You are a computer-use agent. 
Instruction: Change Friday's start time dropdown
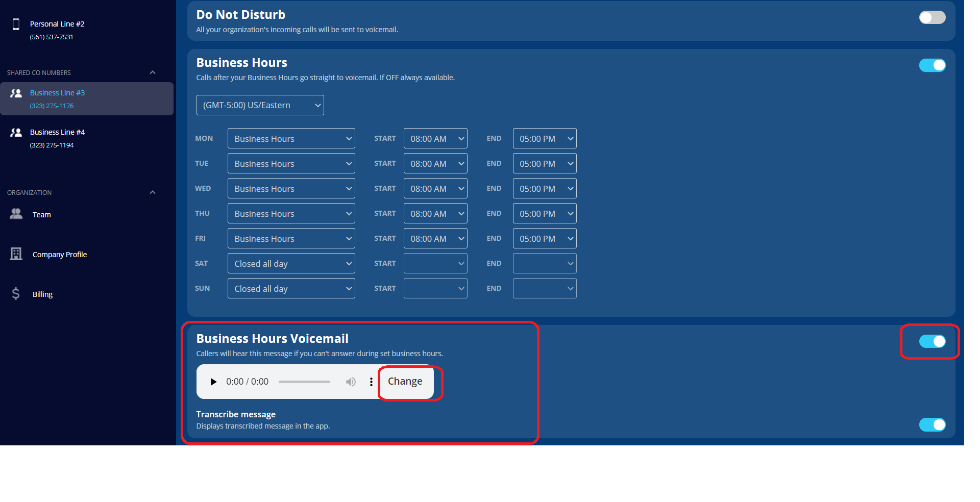click(435, 238)
